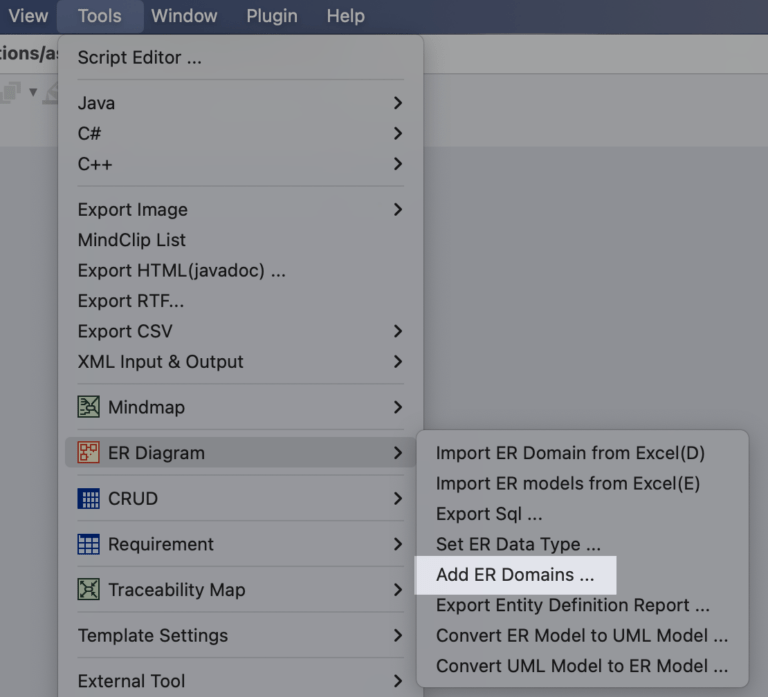Select Export Entity Definition Report
The image size is (768, 697).
tap(572, 605)
